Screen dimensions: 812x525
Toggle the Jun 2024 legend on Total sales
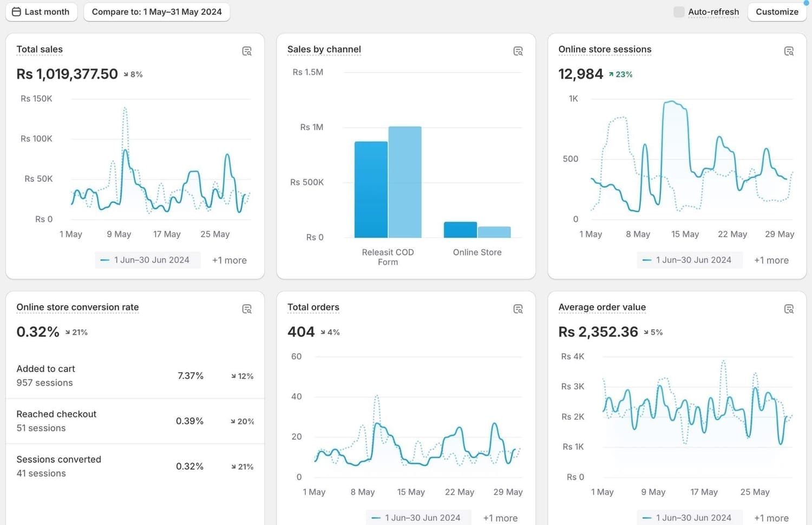[x=145, y=260]
